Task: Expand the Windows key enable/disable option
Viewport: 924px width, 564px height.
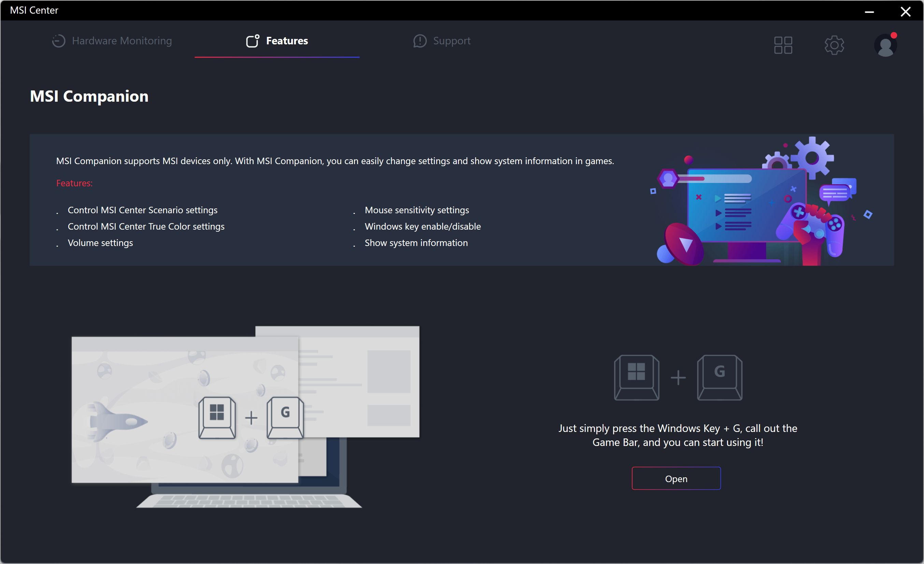Action: [422, 226]
